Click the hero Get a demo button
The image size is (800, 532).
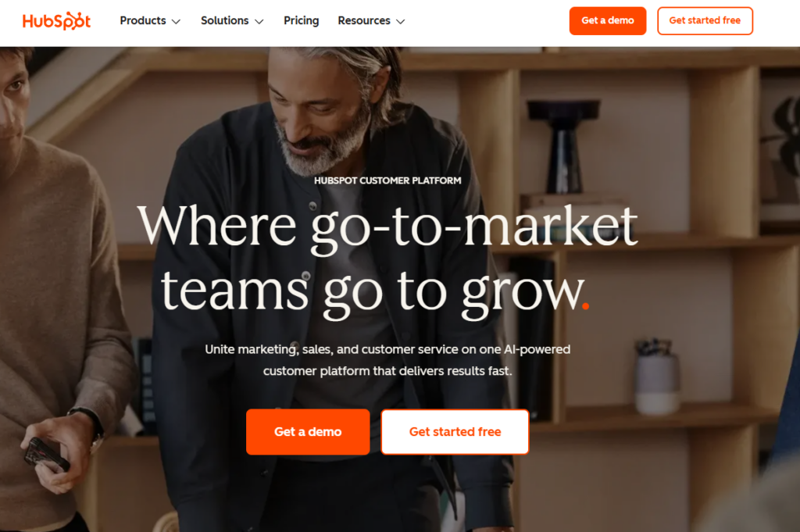pos(308,431)
